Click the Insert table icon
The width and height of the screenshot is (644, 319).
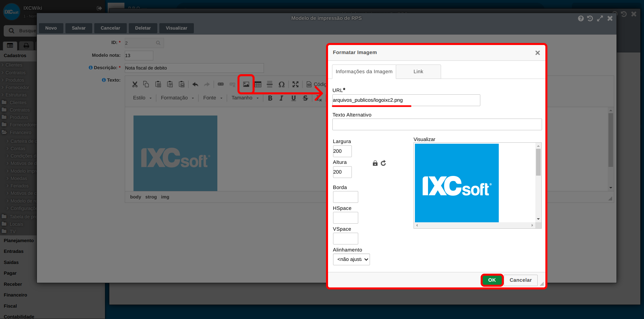(x=258, y=84)
